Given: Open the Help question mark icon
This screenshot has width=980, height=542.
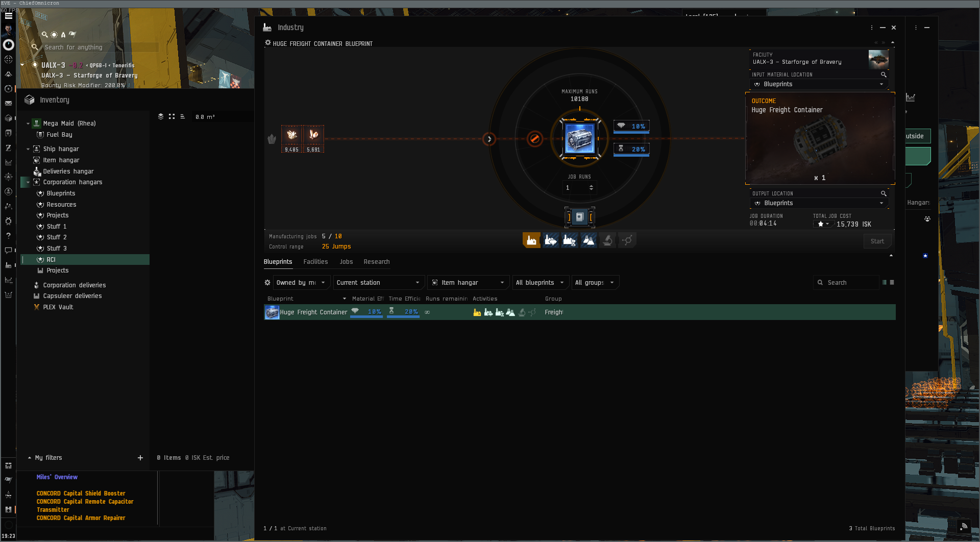Looking at the screenshot, I should click(8, 236).
